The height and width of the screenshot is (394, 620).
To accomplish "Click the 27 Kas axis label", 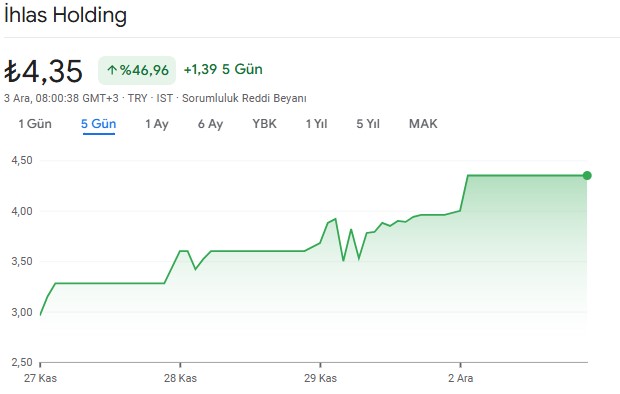I will pyautogui.click(x=40, y=378).
